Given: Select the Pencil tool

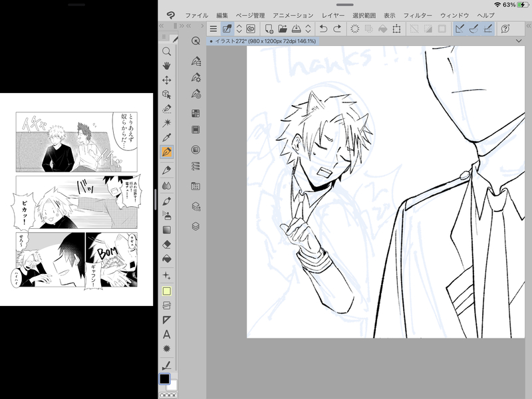Looking at the screenshot, I should click(x=167, y=170).
